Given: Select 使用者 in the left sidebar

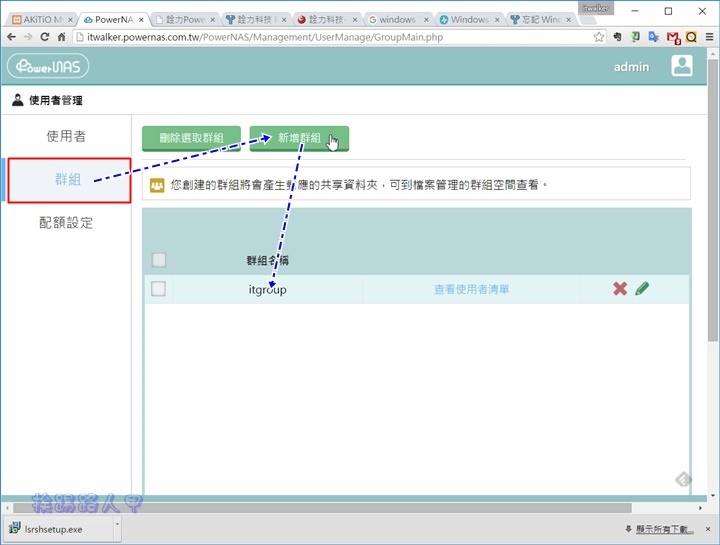Looking at the screenshot, I should coord(66,136).
